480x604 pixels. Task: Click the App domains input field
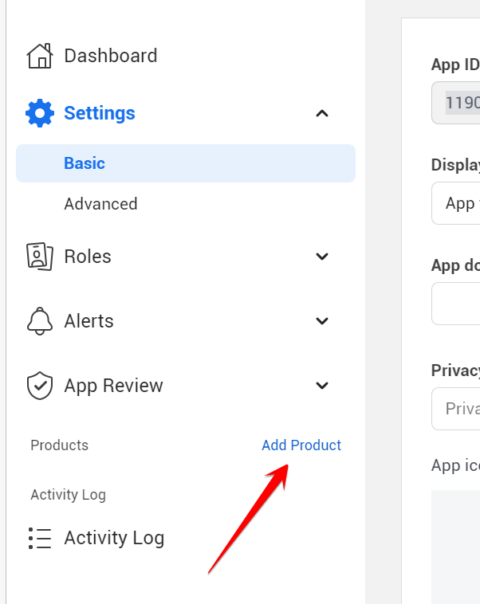tap(456, 304)
